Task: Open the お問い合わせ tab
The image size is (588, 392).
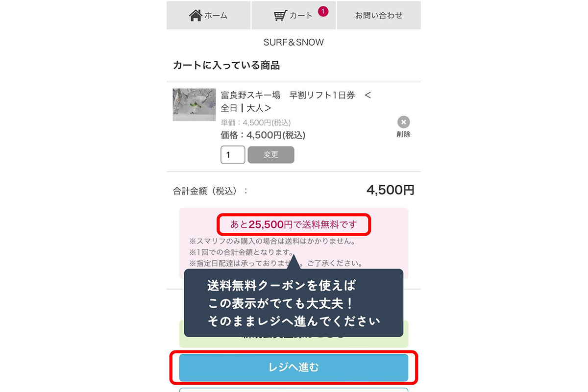Action: tap(379, 15)
